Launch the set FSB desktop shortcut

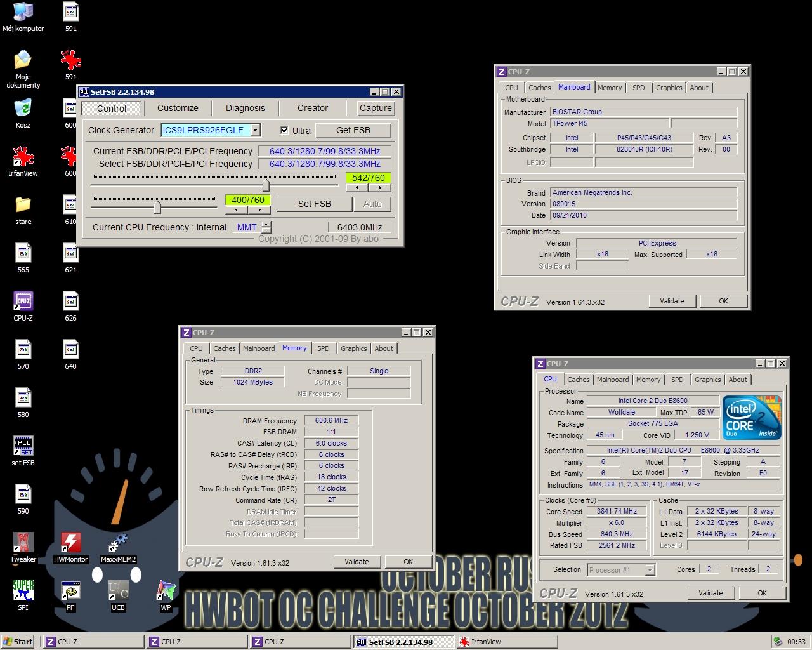point(23,451)
